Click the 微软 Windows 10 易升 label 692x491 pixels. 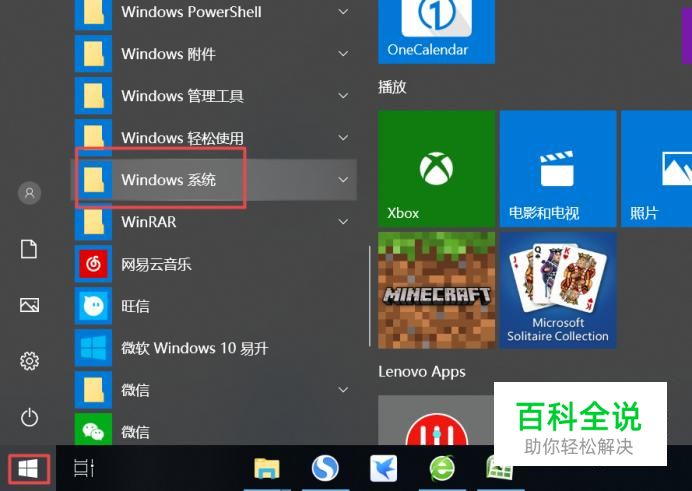[195, 348]
